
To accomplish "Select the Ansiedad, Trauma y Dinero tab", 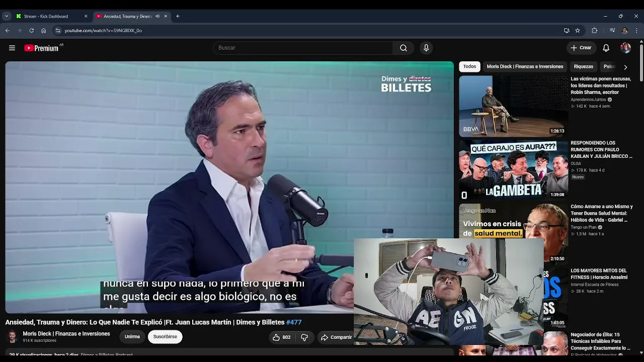I will point(131,16).
